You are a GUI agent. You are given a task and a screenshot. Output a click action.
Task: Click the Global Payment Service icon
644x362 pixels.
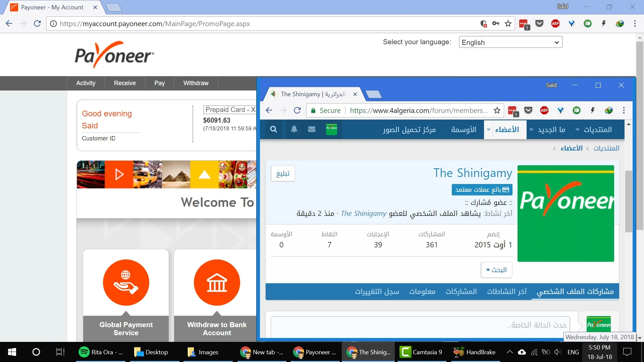click(x=126, y=283)
